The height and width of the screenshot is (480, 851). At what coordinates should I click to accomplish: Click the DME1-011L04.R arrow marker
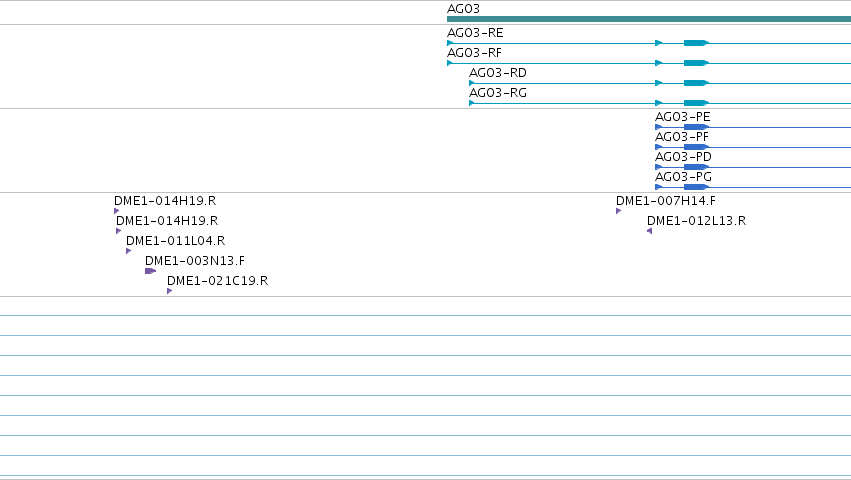[x=129, y=251]
